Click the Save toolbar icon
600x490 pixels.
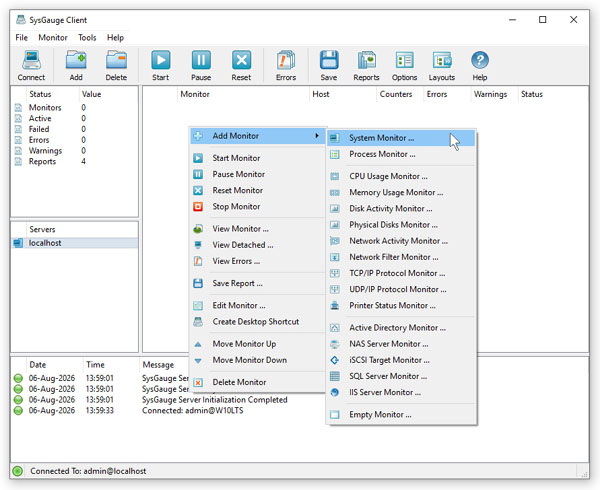[x=329, y=65]
